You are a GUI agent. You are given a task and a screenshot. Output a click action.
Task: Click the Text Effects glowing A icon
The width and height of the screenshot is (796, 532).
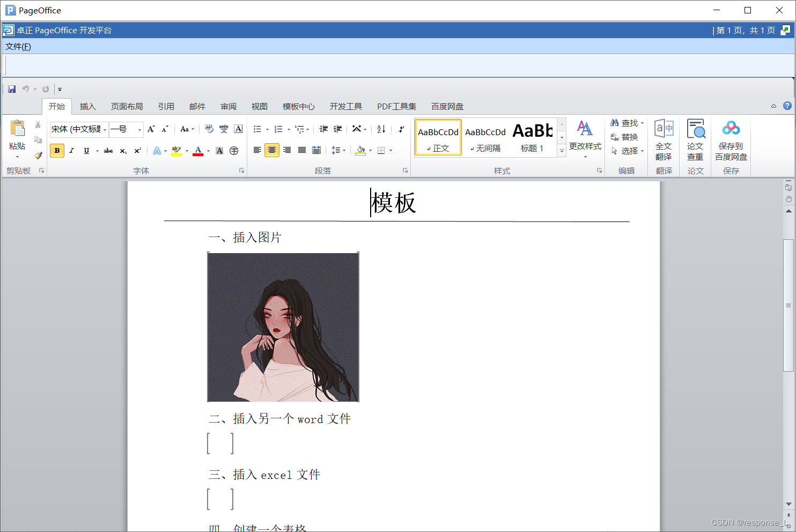tap(157, 151)
